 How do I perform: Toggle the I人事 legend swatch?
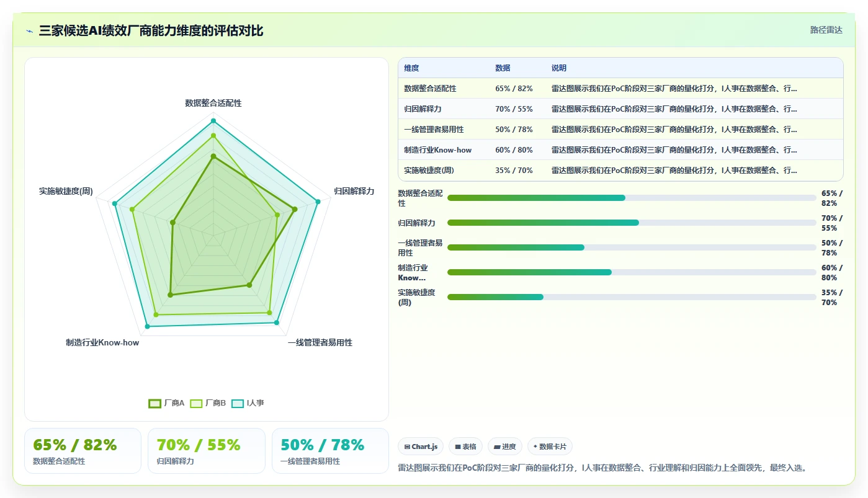(238, 404)
